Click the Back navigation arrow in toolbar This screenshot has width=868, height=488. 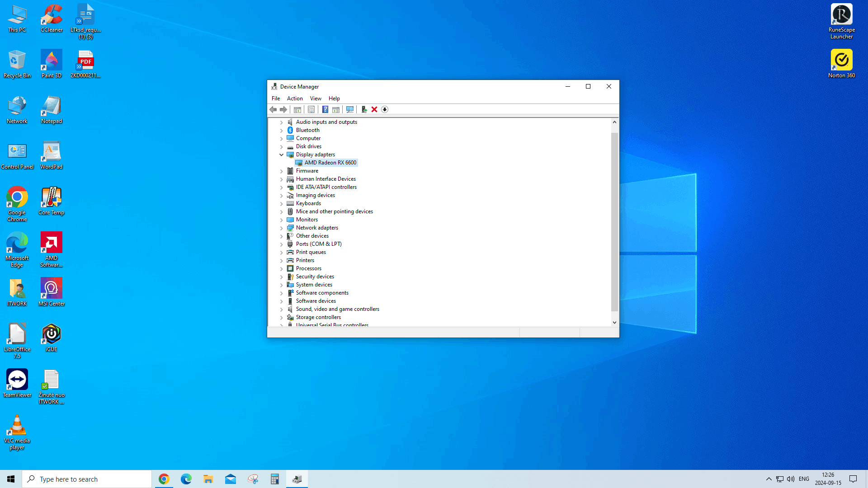click(273, 109)
